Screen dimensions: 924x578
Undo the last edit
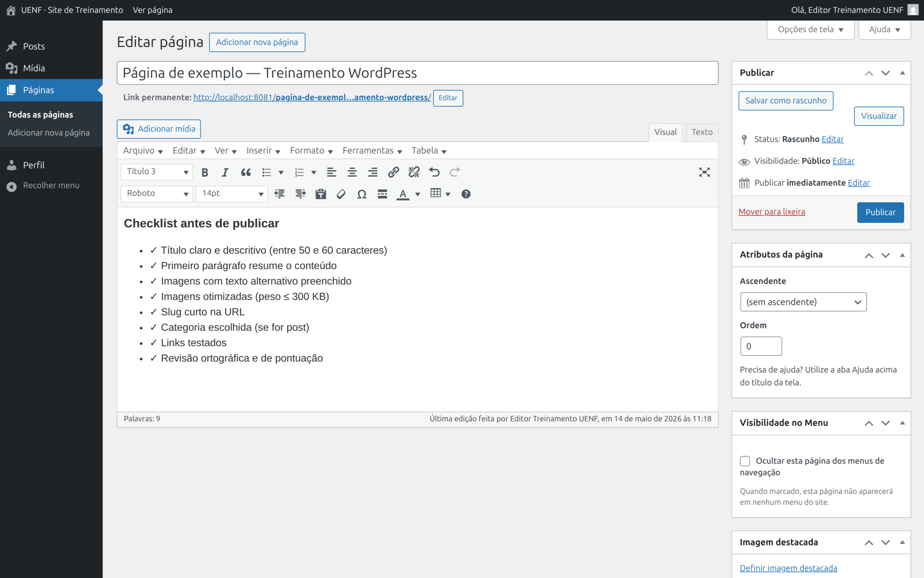tap(434, 172)
